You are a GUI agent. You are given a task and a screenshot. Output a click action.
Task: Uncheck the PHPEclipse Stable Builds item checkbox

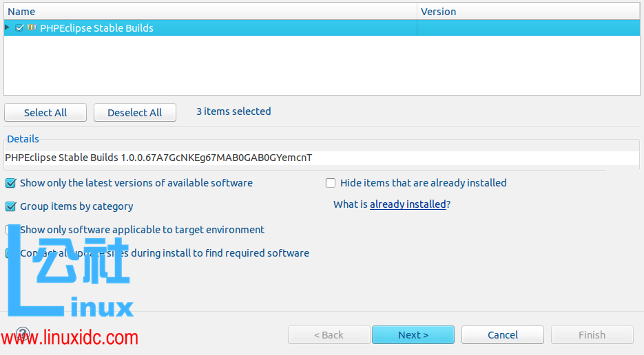point(19,28)
